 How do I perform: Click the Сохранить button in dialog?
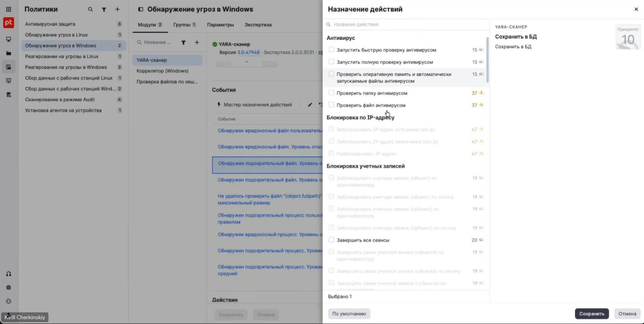592,314
